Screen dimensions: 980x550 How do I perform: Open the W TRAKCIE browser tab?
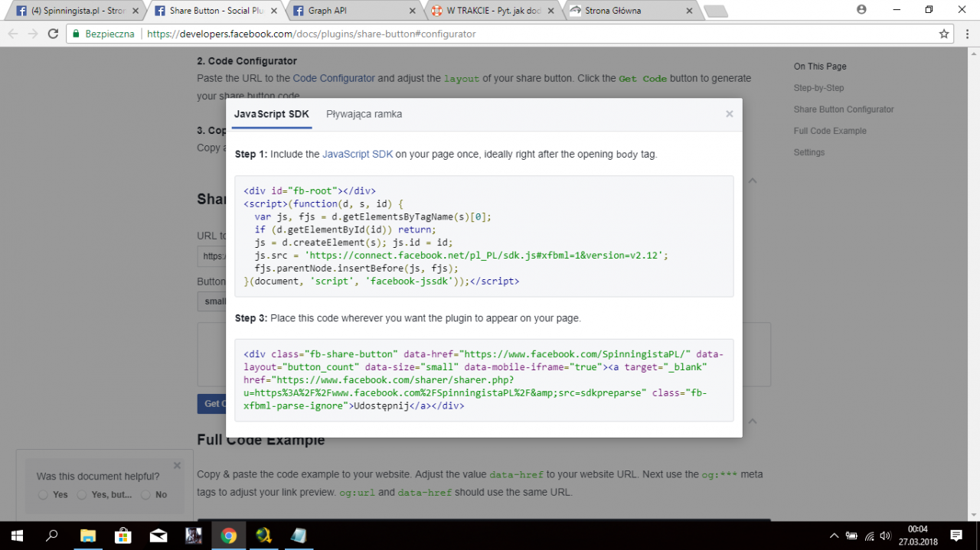coord(492,11)
